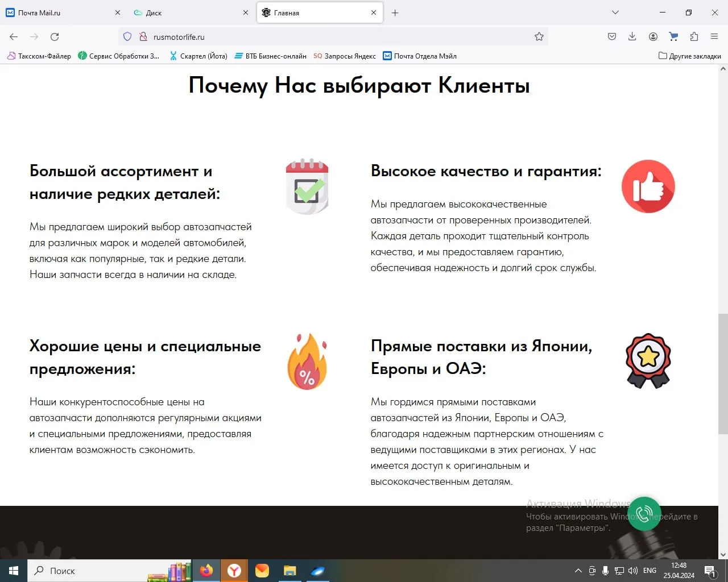Screen dimensions: 728x582
Task: Open the Другие закладки bookmarks folder
Action: click(689, 56)
